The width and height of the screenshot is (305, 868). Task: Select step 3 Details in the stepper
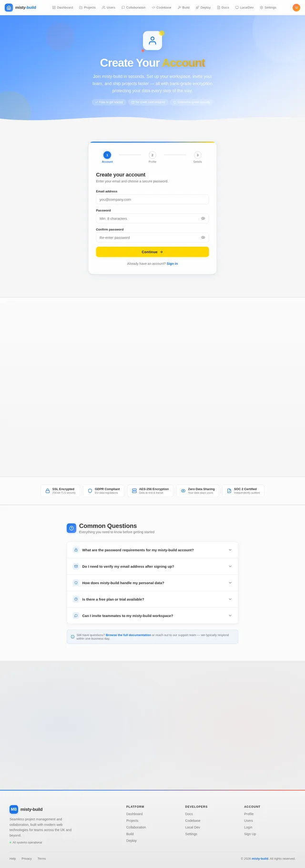click(x=198, y=157)
